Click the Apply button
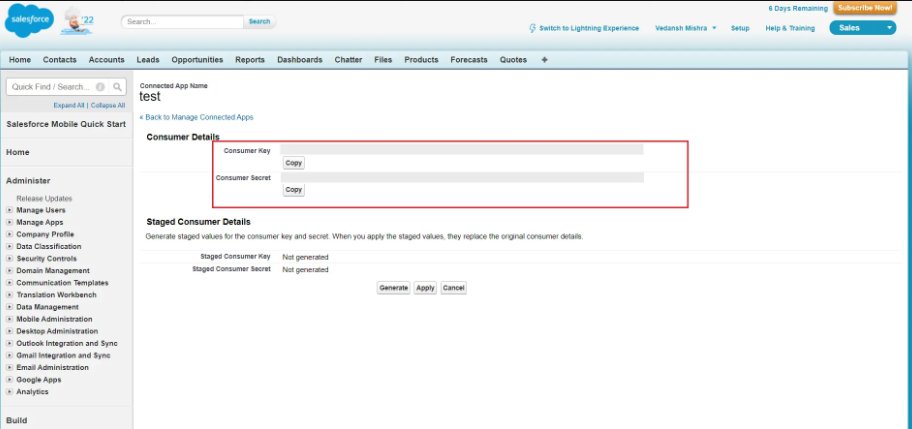Image resolution: width=912 pixels, height=429 pixels. click(x=425, y=288)
